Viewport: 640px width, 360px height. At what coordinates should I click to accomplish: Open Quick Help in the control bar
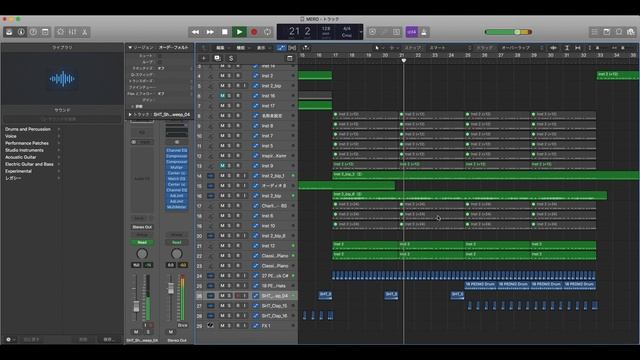point(33,32)
